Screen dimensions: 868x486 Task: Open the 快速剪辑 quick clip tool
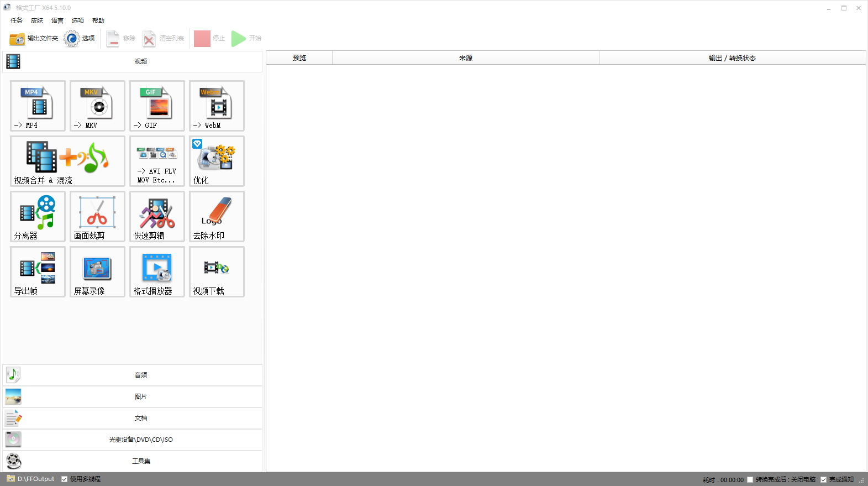coord(157,216)
